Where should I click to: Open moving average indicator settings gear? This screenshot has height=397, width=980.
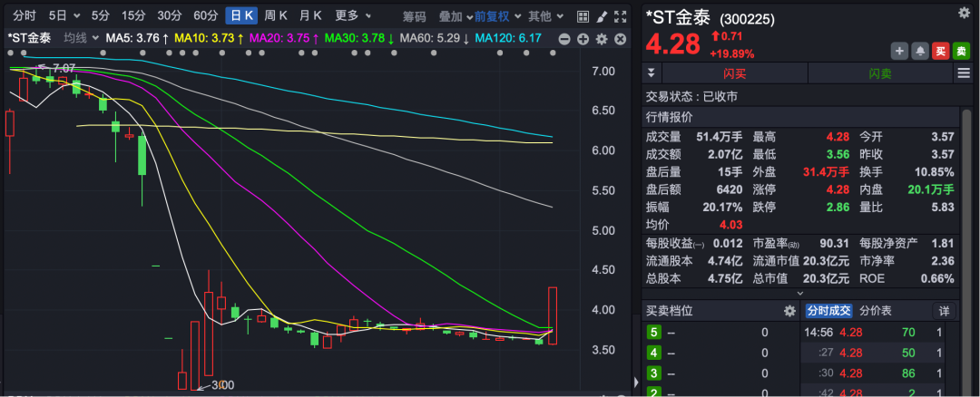[601, 38]
